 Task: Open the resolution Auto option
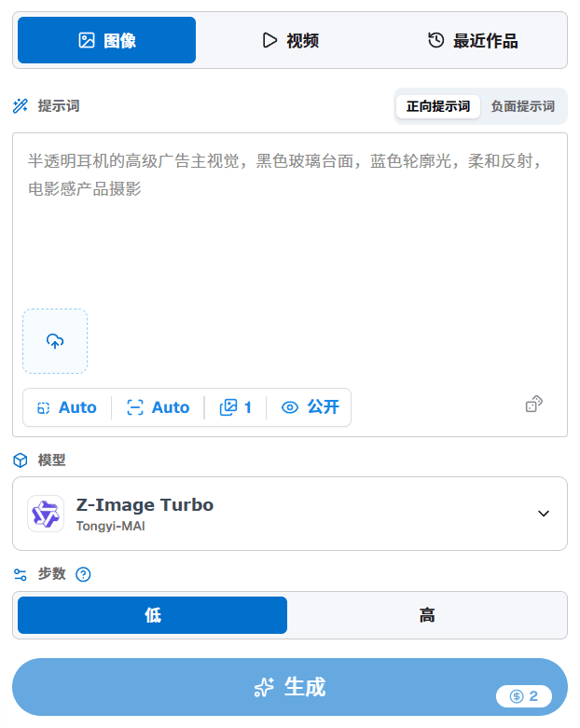click(158, 407)
